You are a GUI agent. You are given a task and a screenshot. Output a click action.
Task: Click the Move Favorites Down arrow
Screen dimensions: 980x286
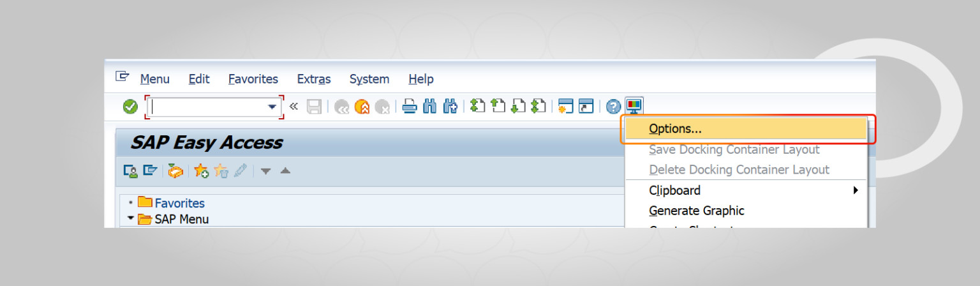(265, 170)
